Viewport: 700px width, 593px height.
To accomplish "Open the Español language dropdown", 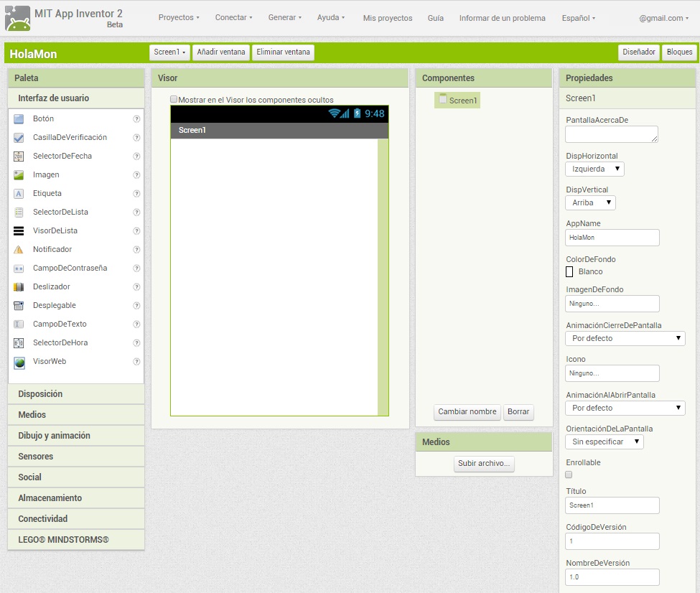I will (x=578, y=18).
